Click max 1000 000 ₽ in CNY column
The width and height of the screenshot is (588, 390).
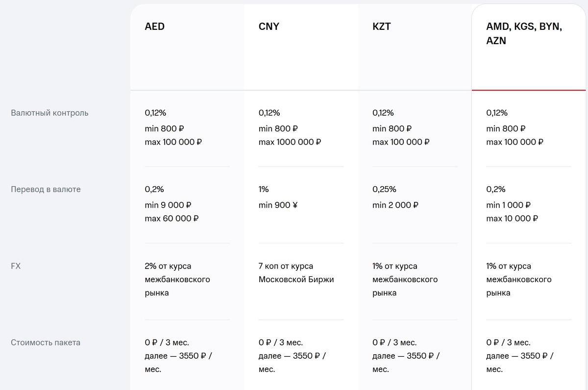(290, 142)
